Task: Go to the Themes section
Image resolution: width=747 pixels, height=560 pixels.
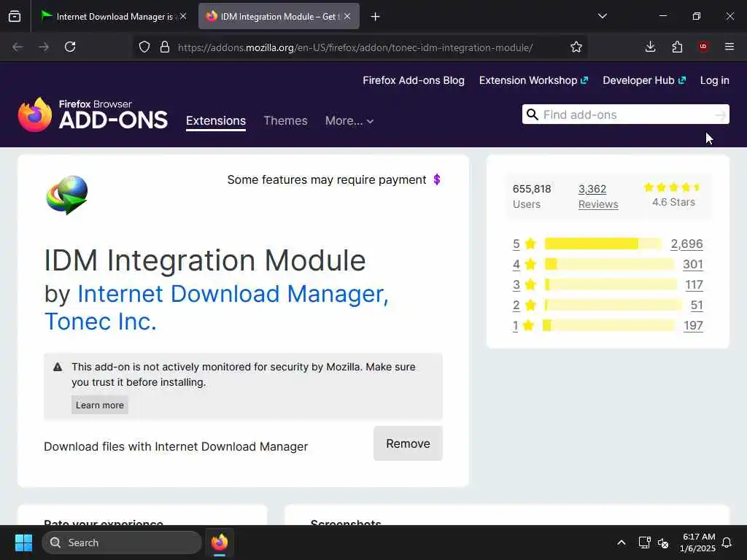Action: pos(285,121)
